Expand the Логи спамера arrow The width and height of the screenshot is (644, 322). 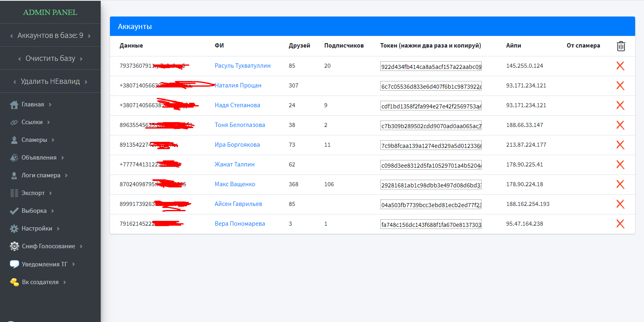[66, 176]
